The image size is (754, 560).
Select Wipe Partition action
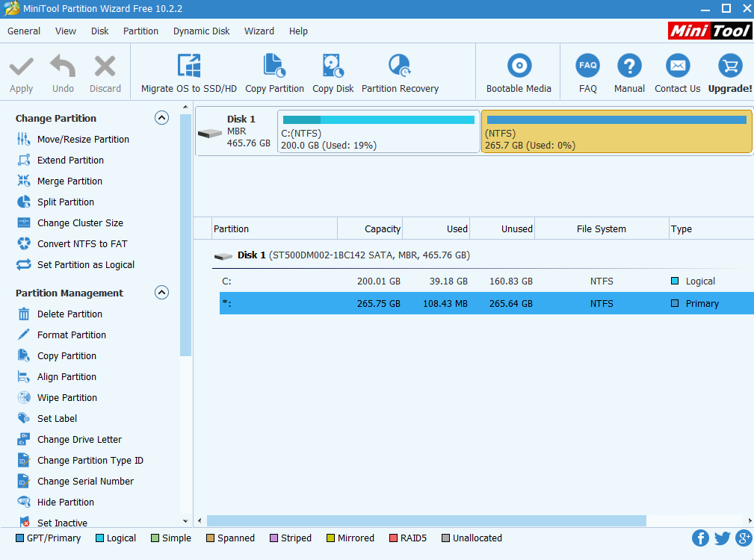click(x=58, y=398)
